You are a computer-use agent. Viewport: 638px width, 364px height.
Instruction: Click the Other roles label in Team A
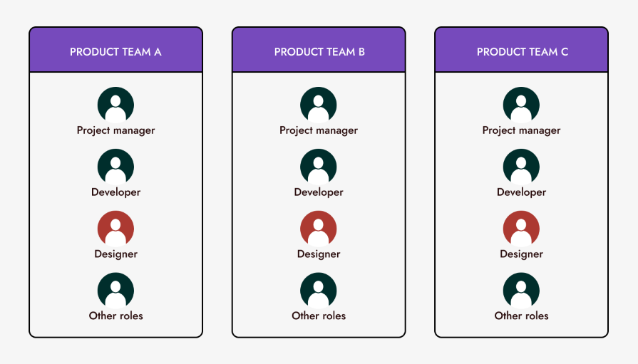pyautogui.click(x=115, y=316)
